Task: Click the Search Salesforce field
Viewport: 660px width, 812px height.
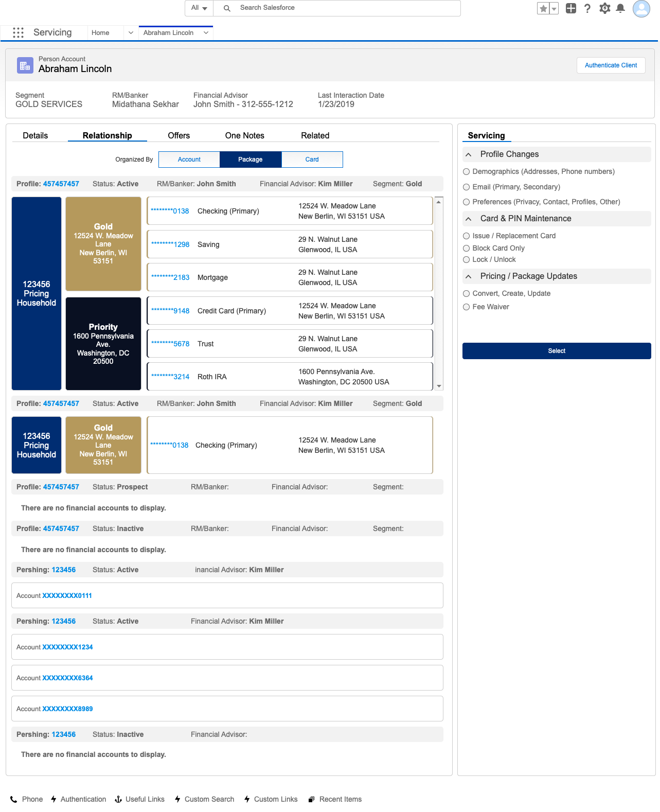Action: point(340,8)
